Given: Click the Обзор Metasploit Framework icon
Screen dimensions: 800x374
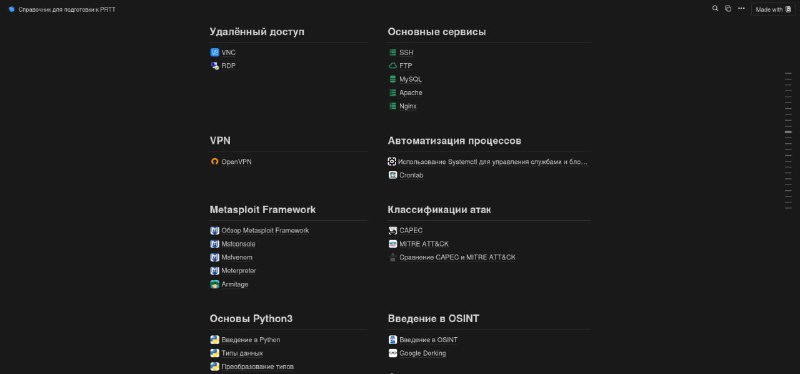Looking at the screenshot, I should coord(214,231).
